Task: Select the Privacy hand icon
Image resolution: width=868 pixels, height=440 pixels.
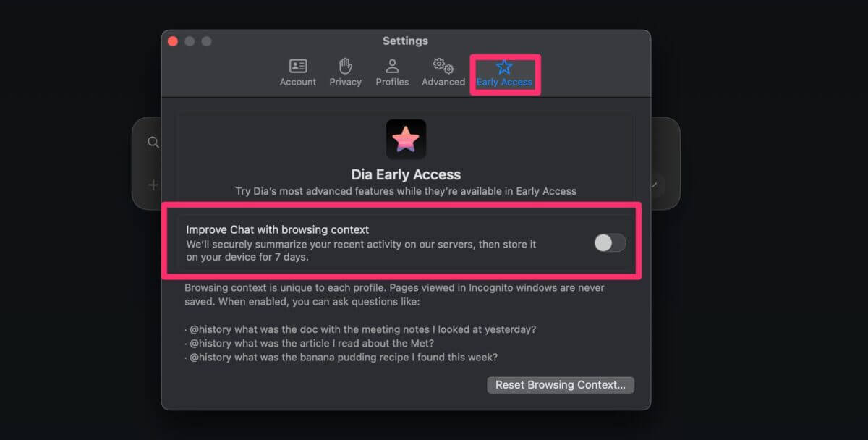Action: (x=345, y=66)
